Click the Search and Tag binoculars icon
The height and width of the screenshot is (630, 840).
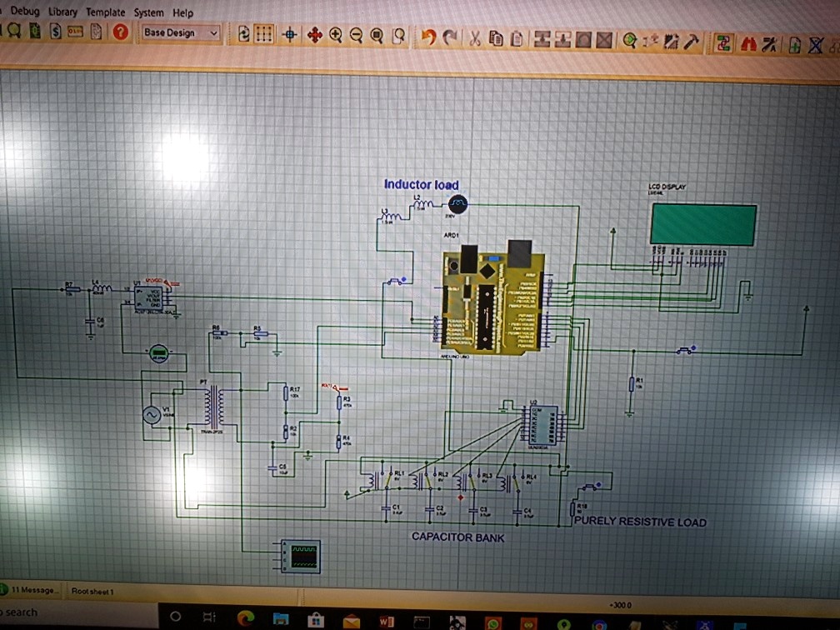pyautogui.click(x=747, y=44)
